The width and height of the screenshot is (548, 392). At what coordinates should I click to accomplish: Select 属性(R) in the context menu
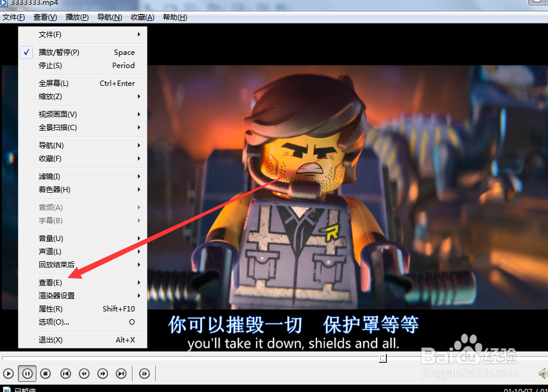pyautogui.click(x=83, y=309)
